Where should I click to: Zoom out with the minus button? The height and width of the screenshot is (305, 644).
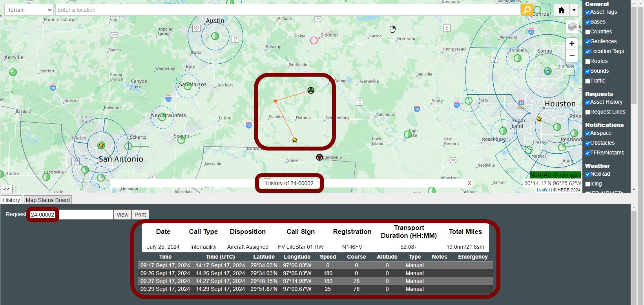(x=572, y=56)
